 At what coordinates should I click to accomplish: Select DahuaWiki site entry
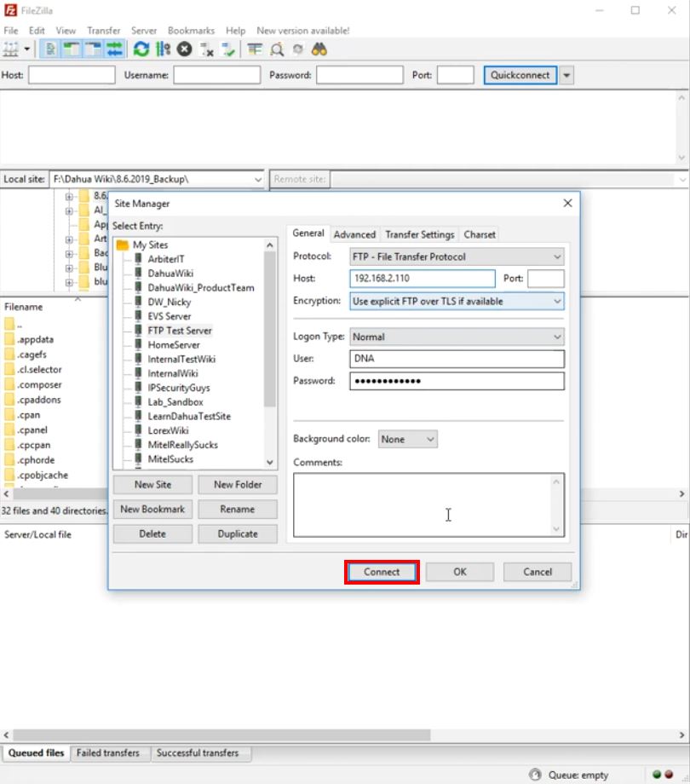pos(170,274)
